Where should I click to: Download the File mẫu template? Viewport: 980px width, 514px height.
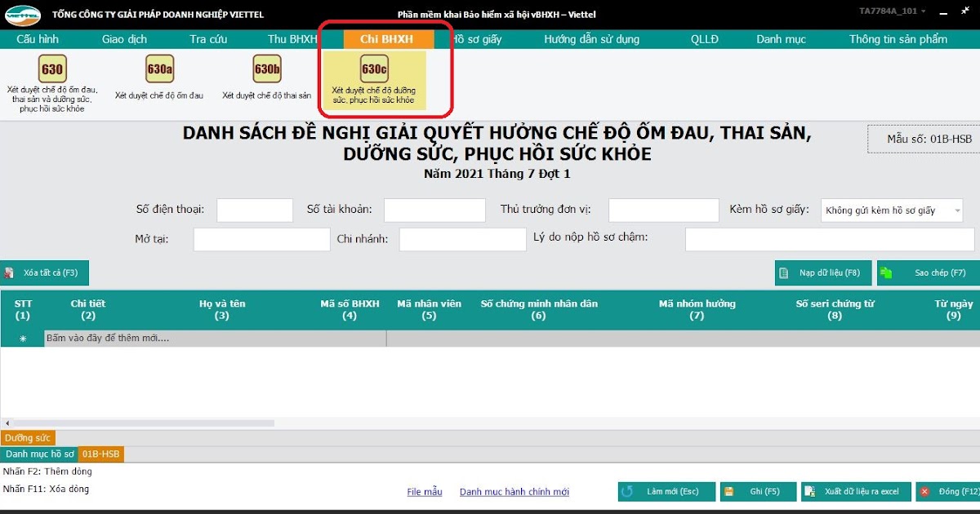424,491
